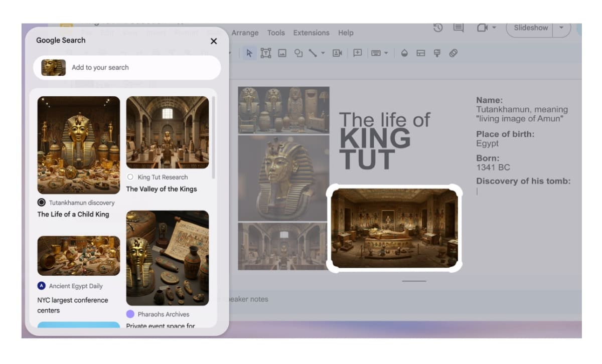
Task: Open the Help menu
Action: point(346,33)
